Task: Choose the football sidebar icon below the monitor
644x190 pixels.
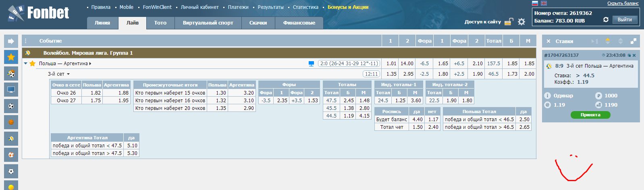Action: (x=11, y=106)
